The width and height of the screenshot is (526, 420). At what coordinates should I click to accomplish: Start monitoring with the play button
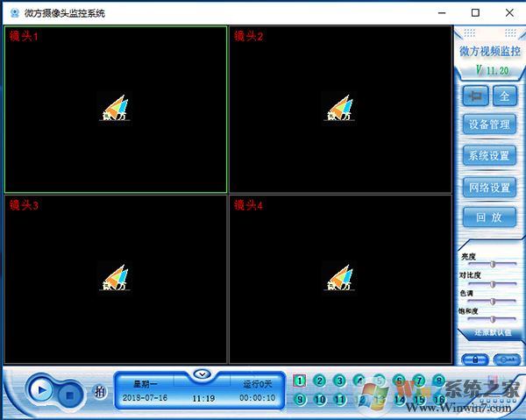coord(40,390)
